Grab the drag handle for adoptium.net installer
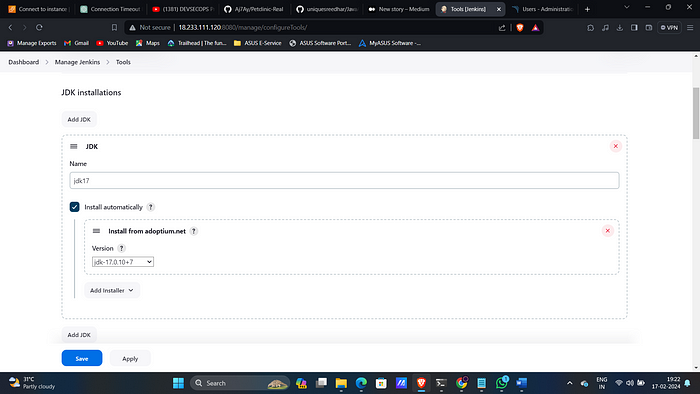Viewport: 700px width, 394px height. click(96, 231)
